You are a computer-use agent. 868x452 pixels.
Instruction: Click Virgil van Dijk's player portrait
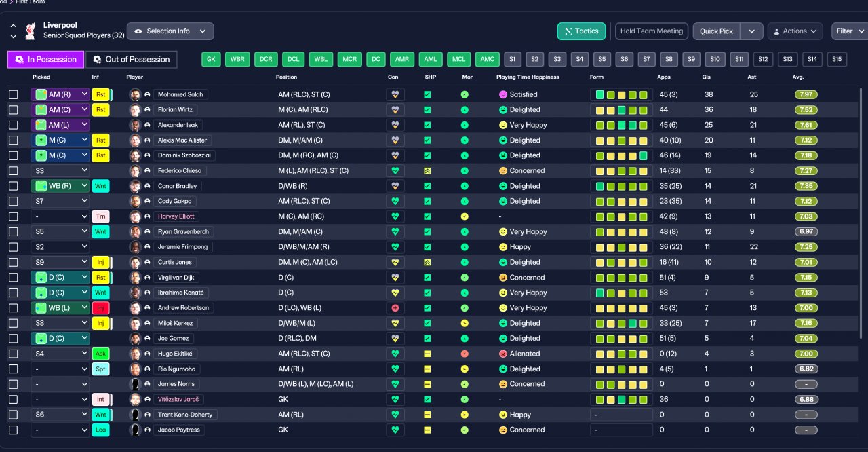135,278
